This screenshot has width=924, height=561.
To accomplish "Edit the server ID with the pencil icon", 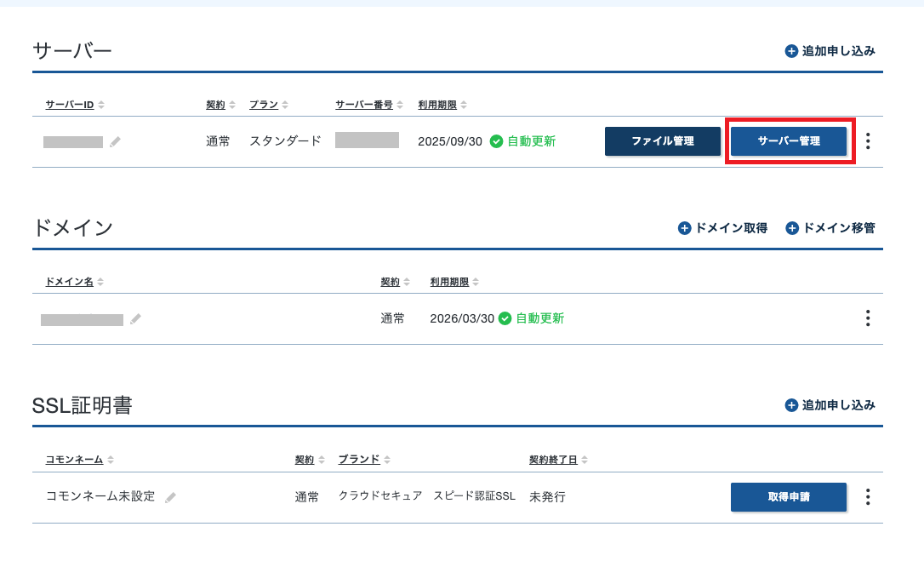I will (x=115, y=141).
